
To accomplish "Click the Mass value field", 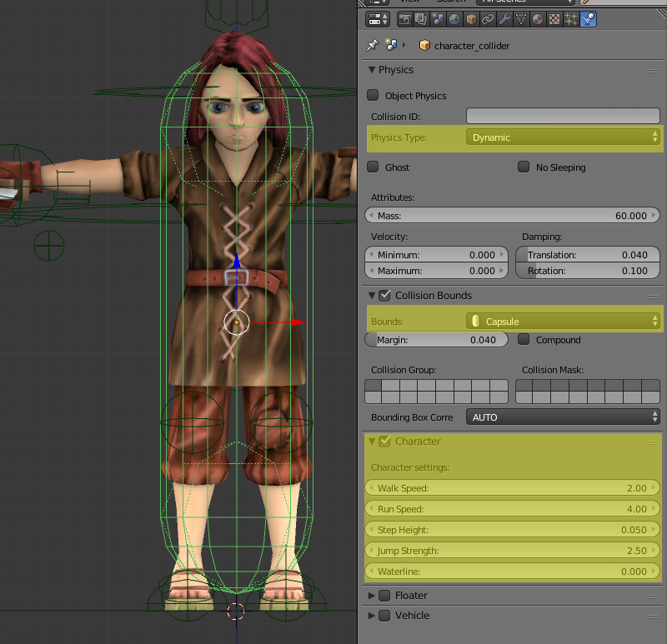I will pos(513,216).
